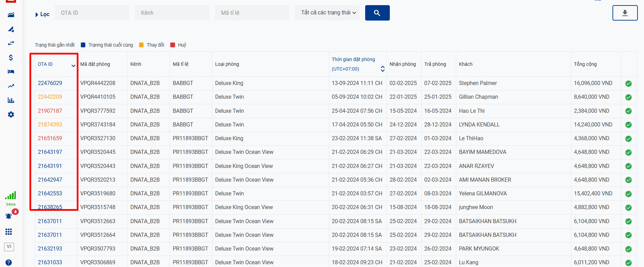644x267 pixels.
Task: Open the bar chart reports icon
Action: coord(11,100)
